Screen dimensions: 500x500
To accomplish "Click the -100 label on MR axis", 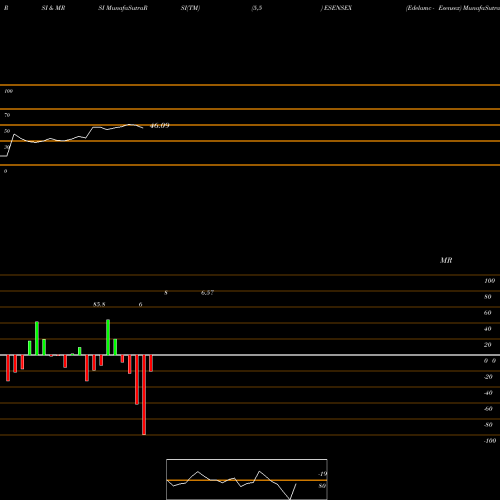I will click(x=490, y=441).
